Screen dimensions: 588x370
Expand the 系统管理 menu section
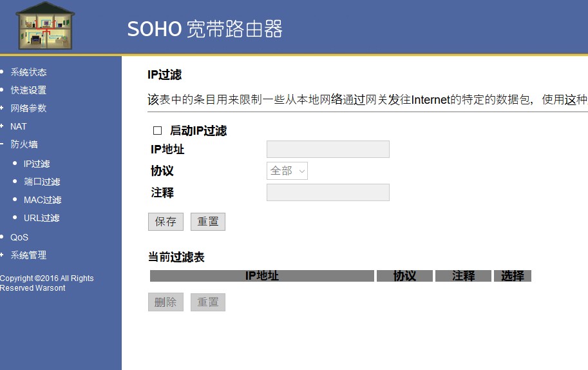[x=28, y=255]
